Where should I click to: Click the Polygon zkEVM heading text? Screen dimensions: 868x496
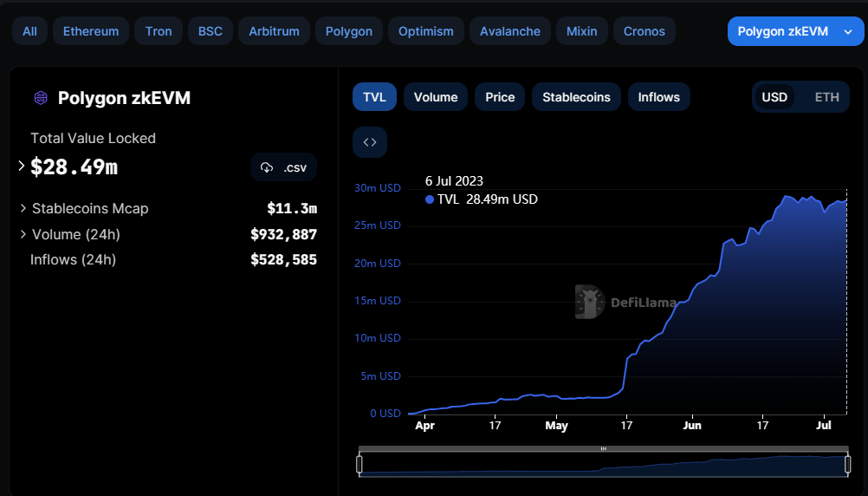pos(124,98)
